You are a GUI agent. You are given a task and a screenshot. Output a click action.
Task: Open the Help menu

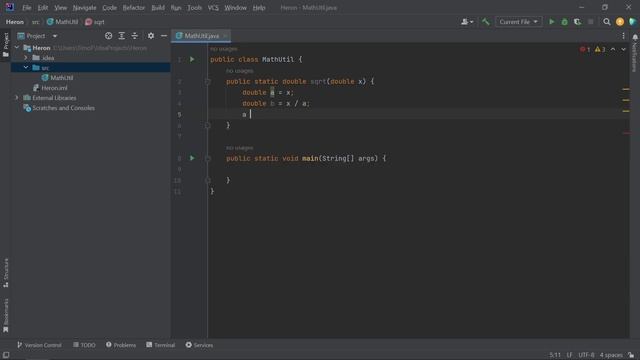[x=259, y=8]
